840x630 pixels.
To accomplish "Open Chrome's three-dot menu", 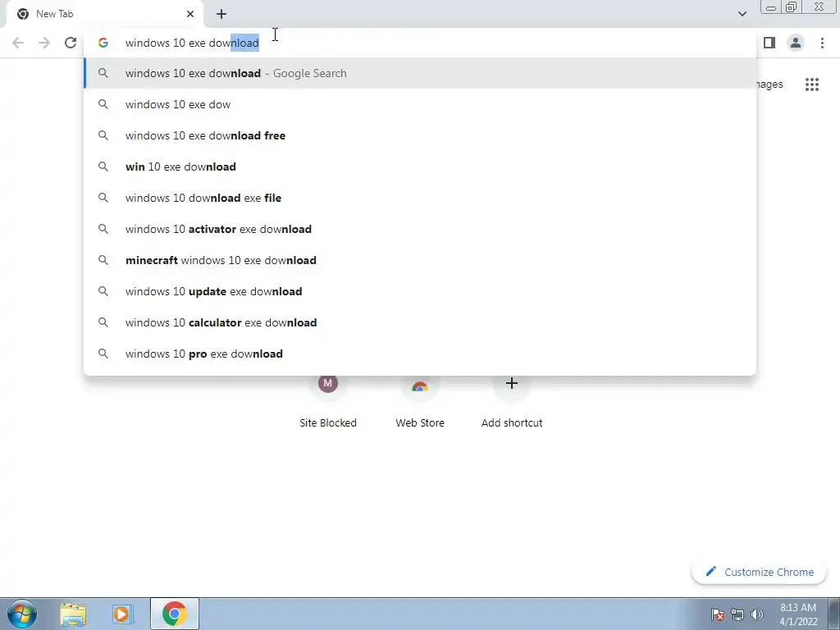I will pyautogui.click(x=822, y=43).
